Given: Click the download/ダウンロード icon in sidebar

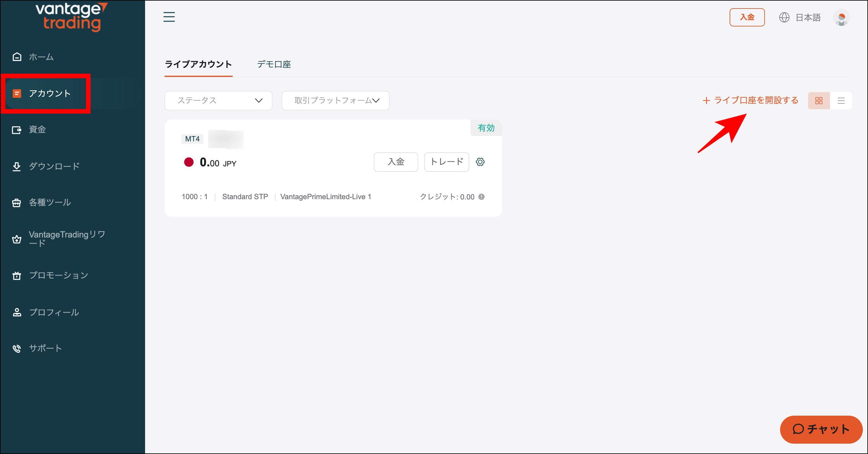Looking at the screenshot, I should [x=17, y=166].
